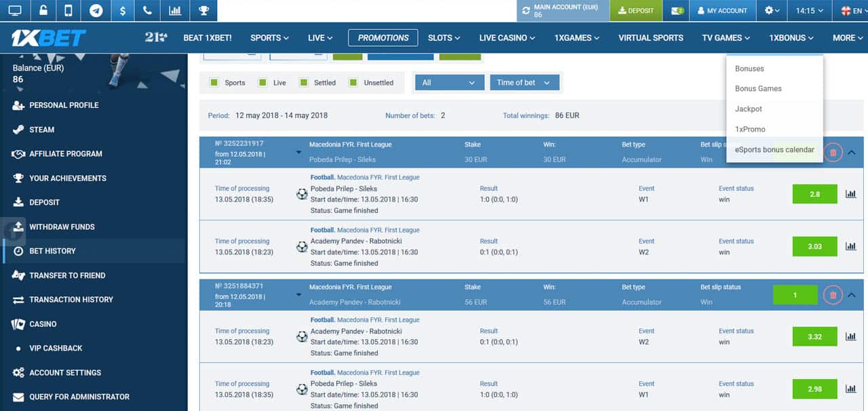Expand the 'All' filter dropdown
Screen dimensions: 868x411
pyautogui.click(x=448, y=83)
